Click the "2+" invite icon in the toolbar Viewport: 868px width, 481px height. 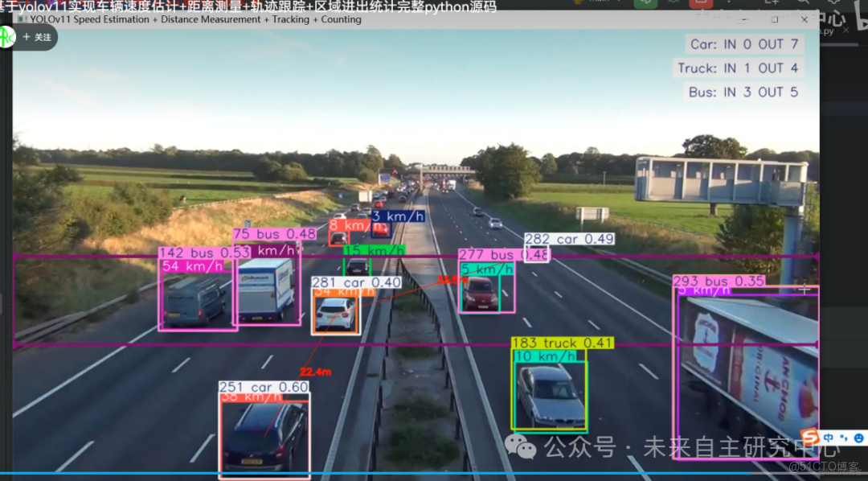coord(770,3)
